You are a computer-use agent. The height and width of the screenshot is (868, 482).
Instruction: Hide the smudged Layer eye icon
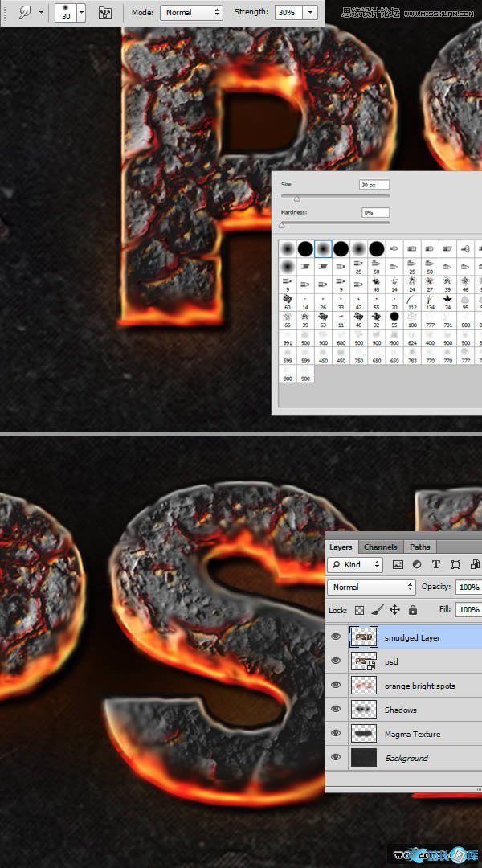[x=337, y=637]
